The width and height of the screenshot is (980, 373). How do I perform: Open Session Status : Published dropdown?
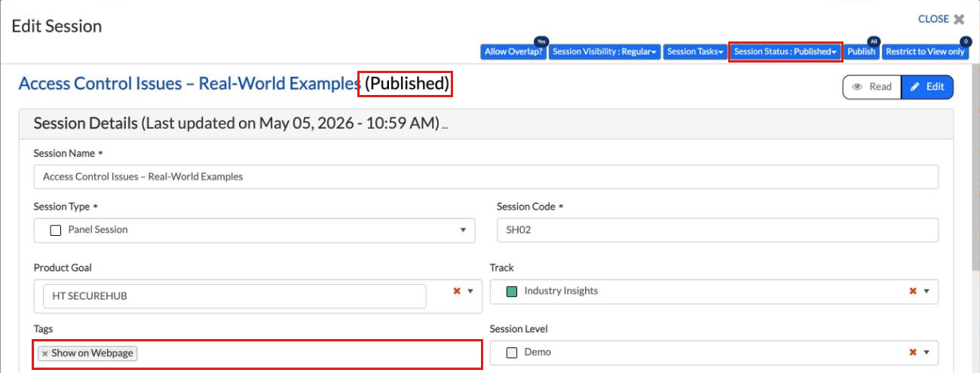click(786, 51)
